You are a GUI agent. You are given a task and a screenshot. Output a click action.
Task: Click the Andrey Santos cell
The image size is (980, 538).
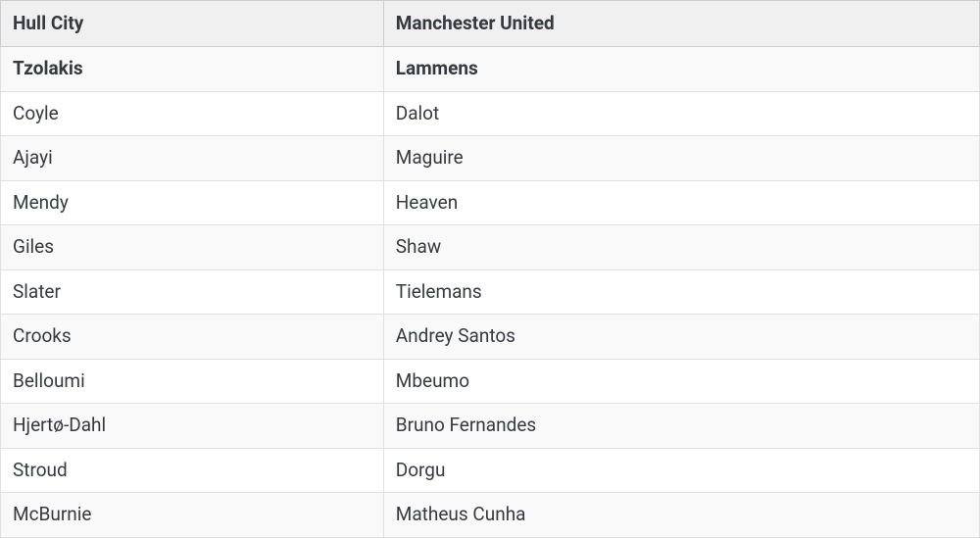[x=681, y=336]
